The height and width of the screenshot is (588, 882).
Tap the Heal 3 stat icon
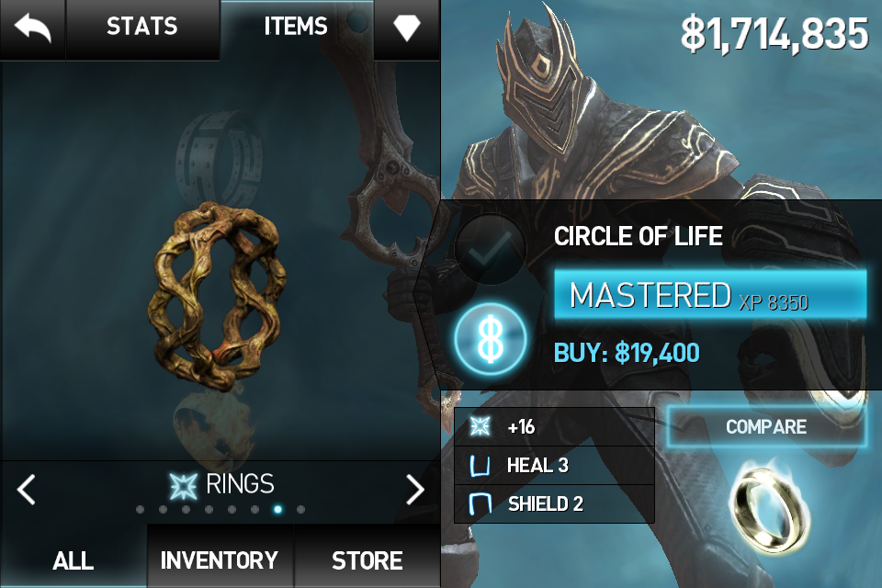tap(480, 466)
